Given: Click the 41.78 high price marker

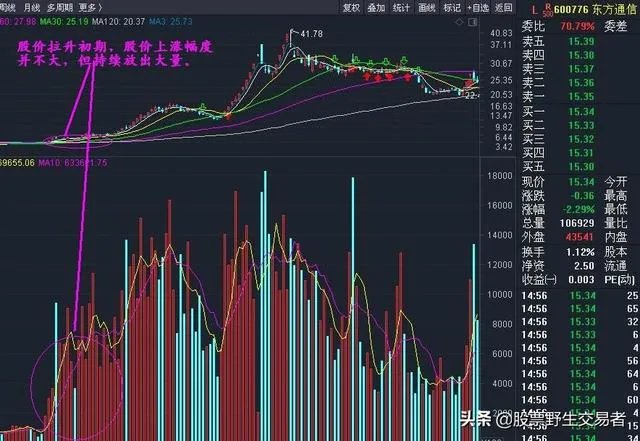Looking at the screenshot, I should [x=311, y=34].
